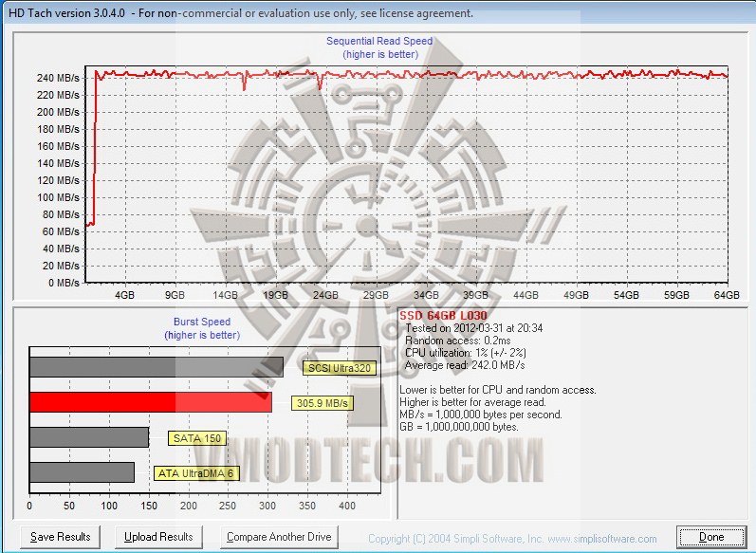Click the 4GB x-axis label
The height and width of the screenshot is (553, 756).
pos(124,295)
